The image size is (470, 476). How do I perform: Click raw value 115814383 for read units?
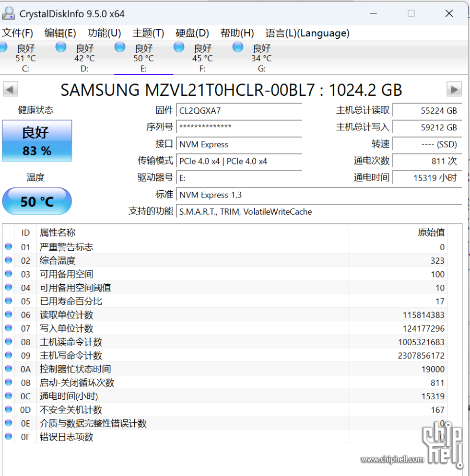(423, 315)
